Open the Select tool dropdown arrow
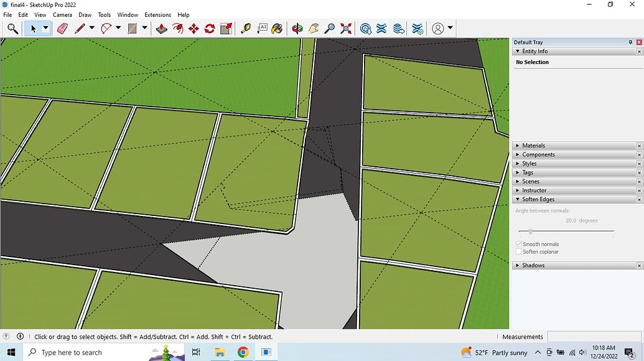 [x=45, y=28]
